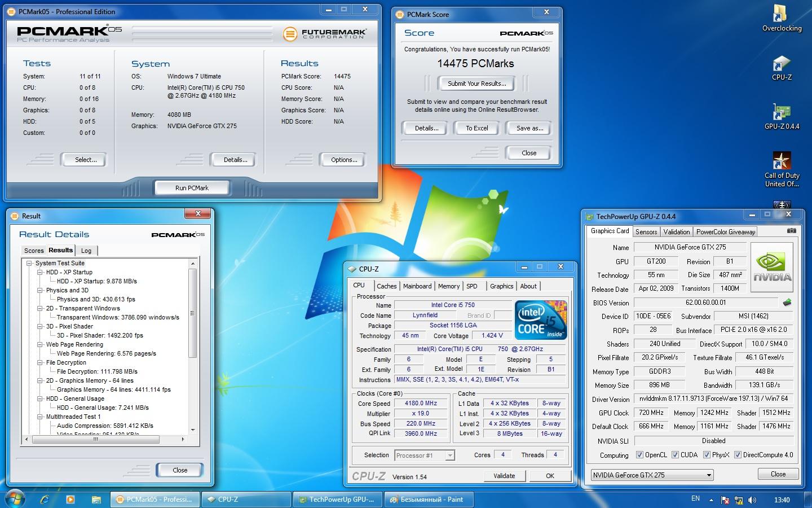Click the BIOS save chip icon in GPU-Z

(x=787, y=303)
